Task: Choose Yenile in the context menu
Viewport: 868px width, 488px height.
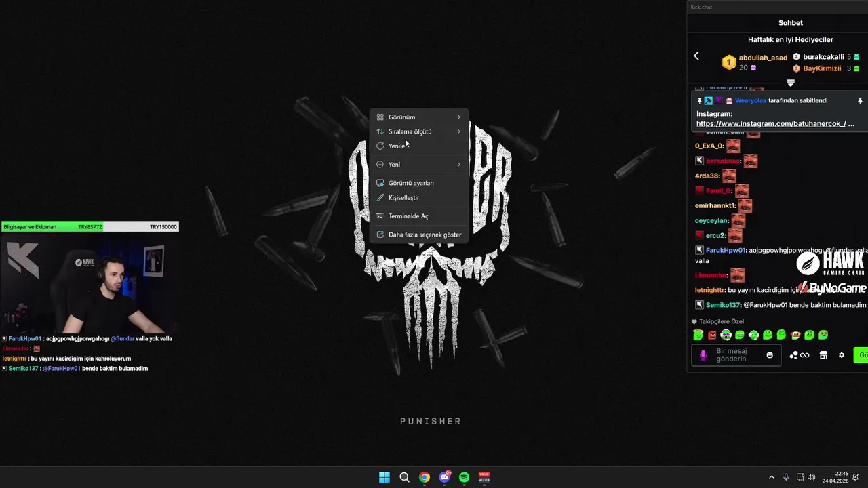Action: point(418,146)
